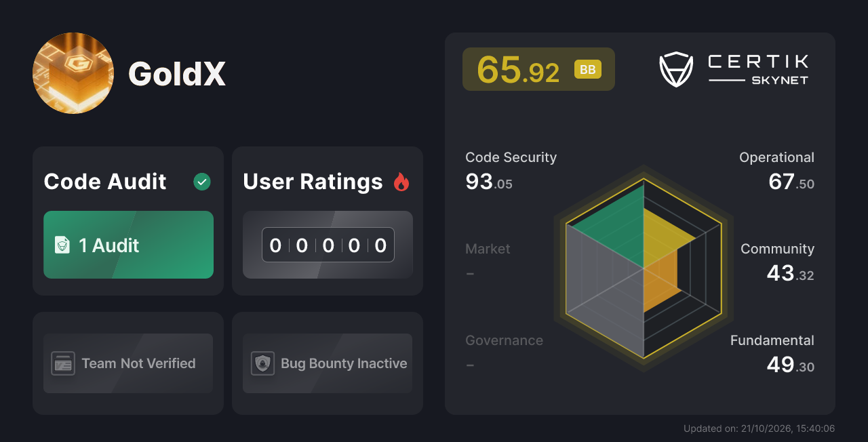This screenshot has height=442, width=868.
Task: Click the Community label
Action: tap(777, 249)
